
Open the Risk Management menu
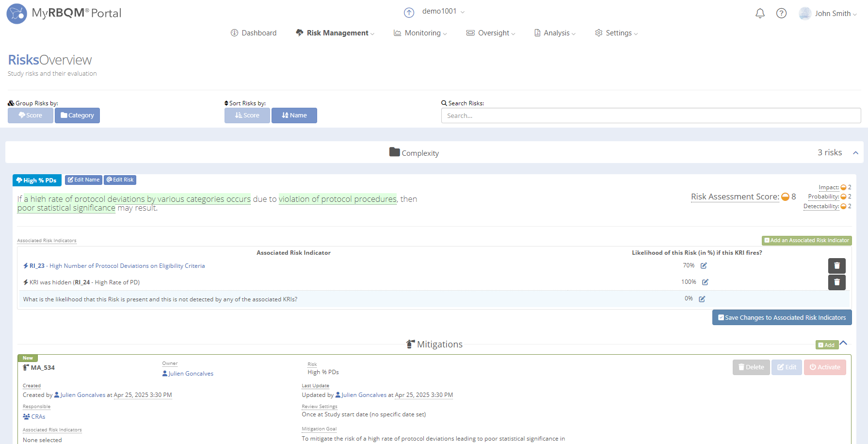click(x=335, y=33)
